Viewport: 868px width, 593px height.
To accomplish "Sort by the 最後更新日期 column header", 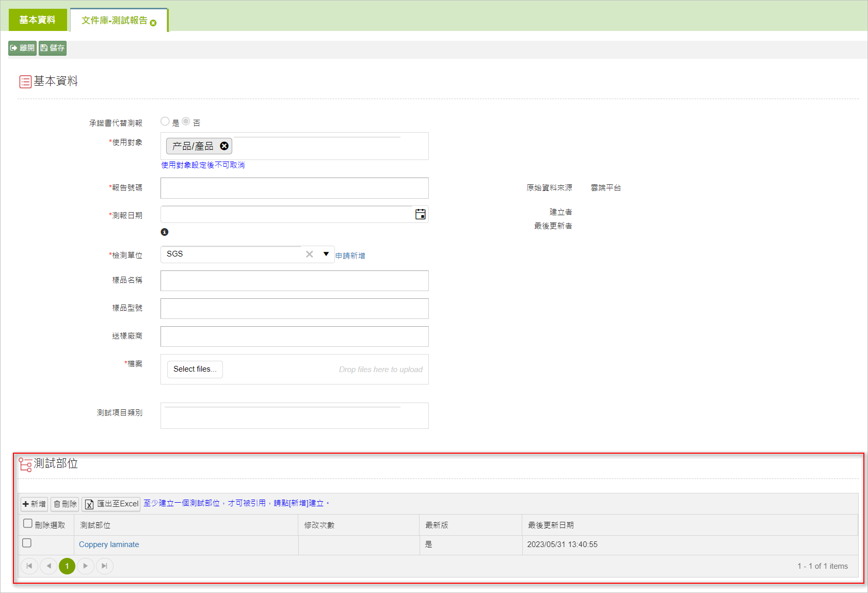I will pyautogui.click(x=551, y=525).
